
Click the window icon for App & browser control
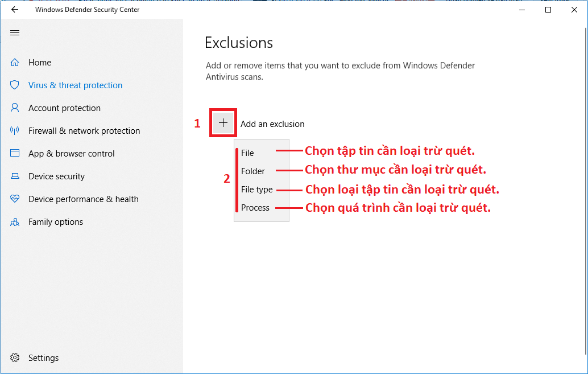(x=15, y=153)
